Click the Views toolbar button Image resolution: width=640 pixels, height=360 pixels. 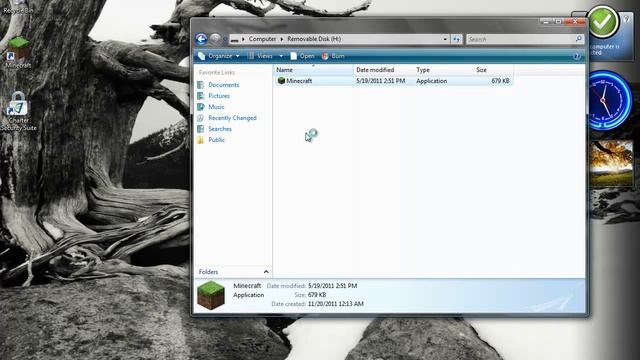coord(261,56)
